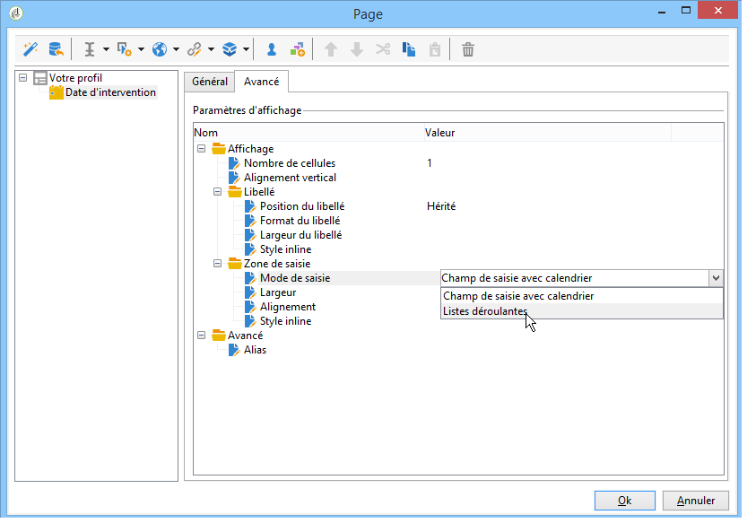756x532 pixels.
Task: Click the text input field icon
Action: (x=90, y=49)
